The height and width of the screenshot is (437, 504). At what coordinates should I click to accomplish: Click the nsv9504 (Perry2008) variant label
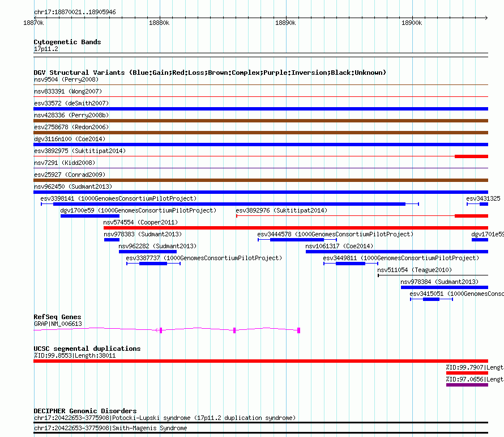click(66, 79)
